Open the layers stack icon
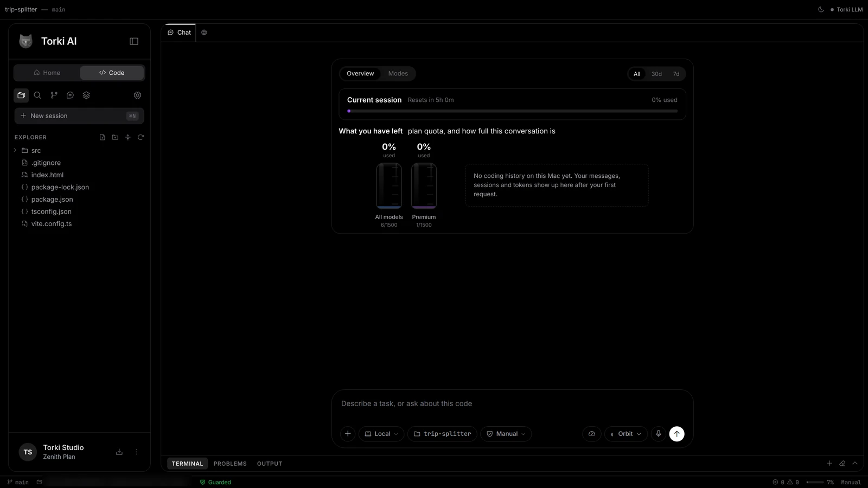The width and height of the screenshot is (868, 488). point(86,95)
